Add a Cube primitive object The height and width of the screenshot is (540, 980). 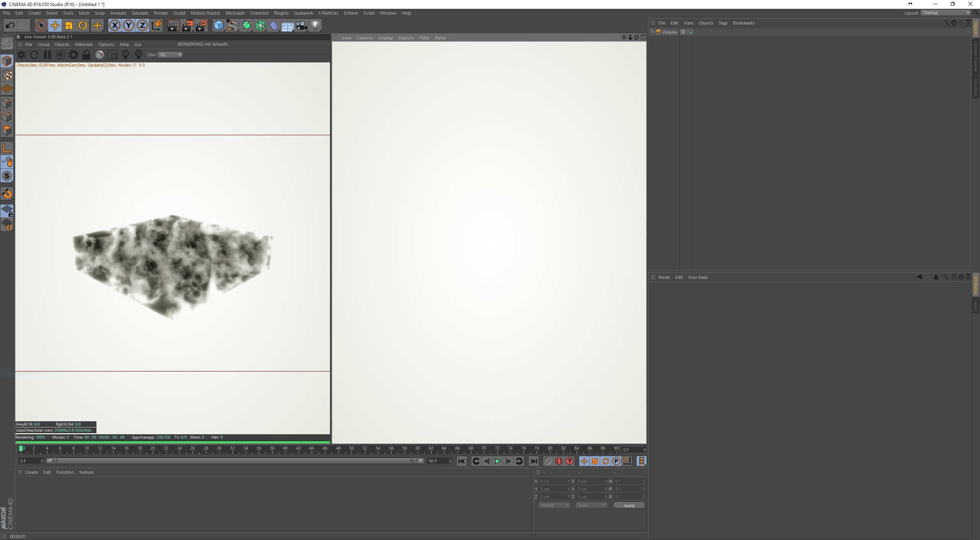219,26
